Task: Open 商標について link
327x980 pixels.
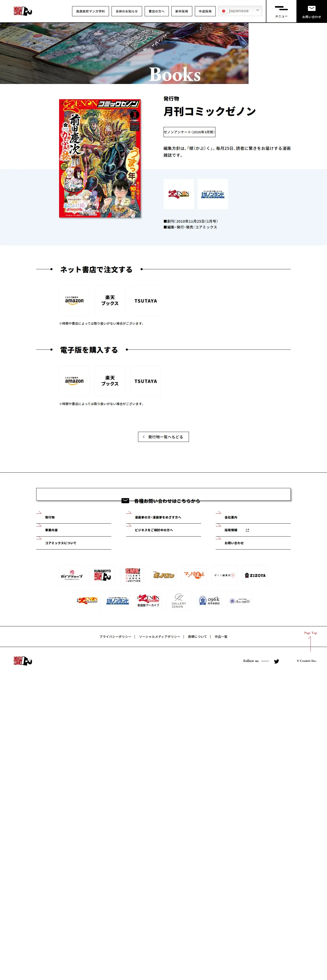Action: coord(197,637)
